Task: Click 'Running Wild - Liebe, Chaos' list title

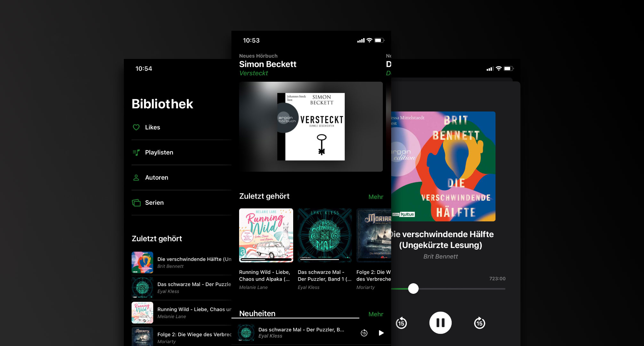Action: 194,309
